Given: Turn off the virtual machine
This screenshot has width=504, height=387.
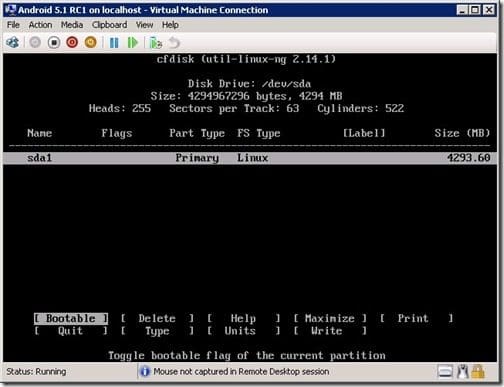Looking at the screenshot, I should [54, 43].
